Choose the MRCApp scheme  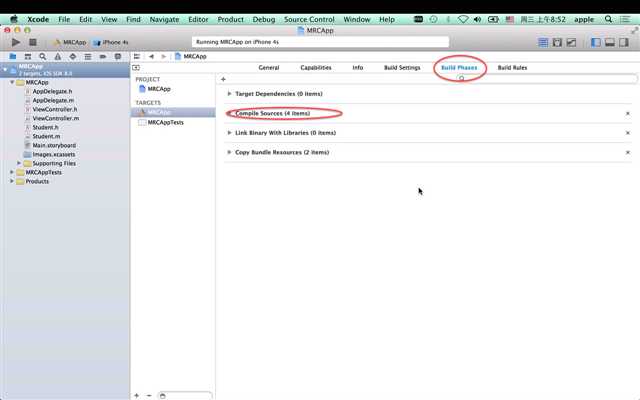click(69, 42)
